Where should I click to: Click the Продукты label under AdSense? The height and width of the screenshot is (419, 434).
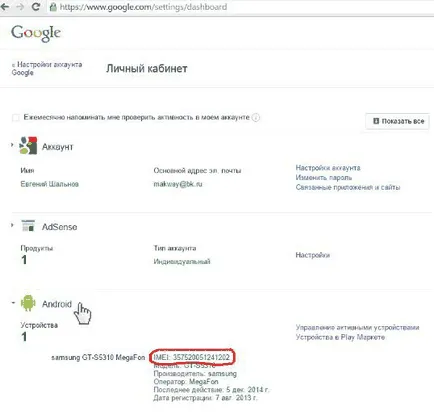click(x=37, y=248)
